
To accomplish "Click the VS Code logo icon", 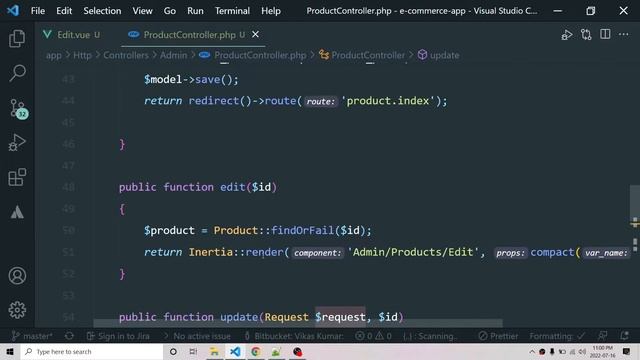I will [x=13, y=10].
